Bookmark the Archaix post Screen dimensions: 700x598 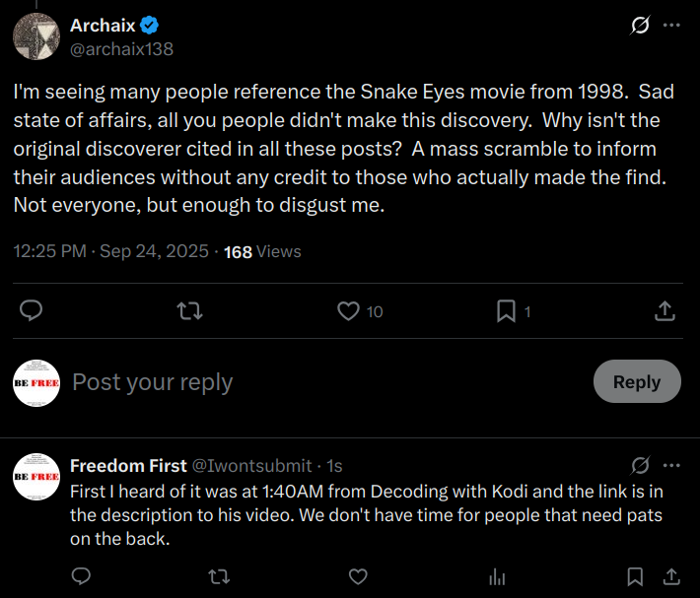(506, 311)
